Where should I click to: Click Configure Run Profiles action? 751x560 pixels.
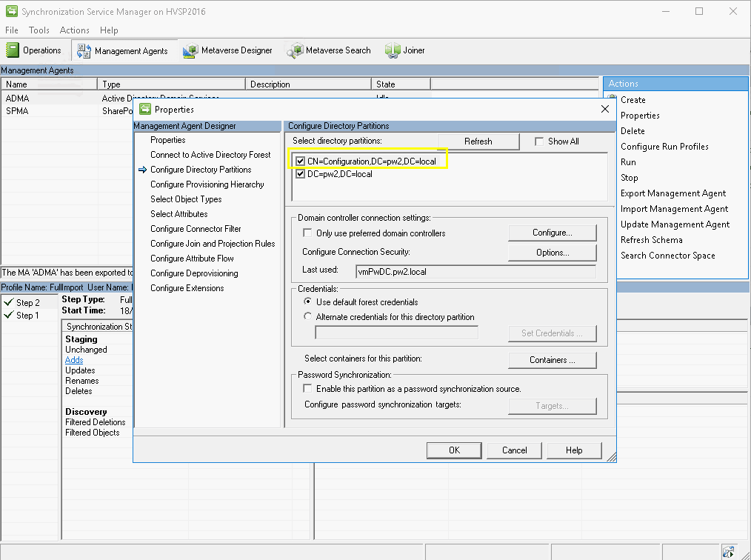tap(664, 147)
